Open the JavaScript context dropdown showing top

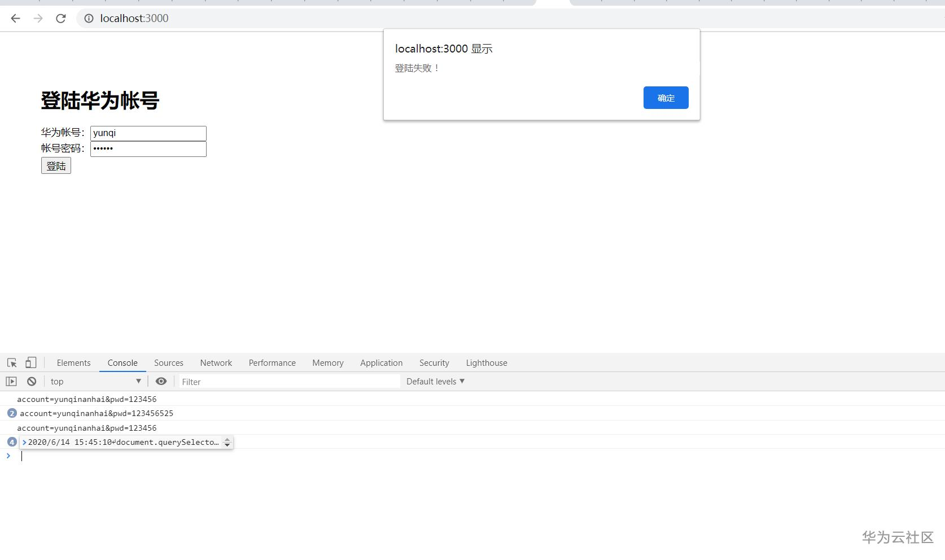95,381
